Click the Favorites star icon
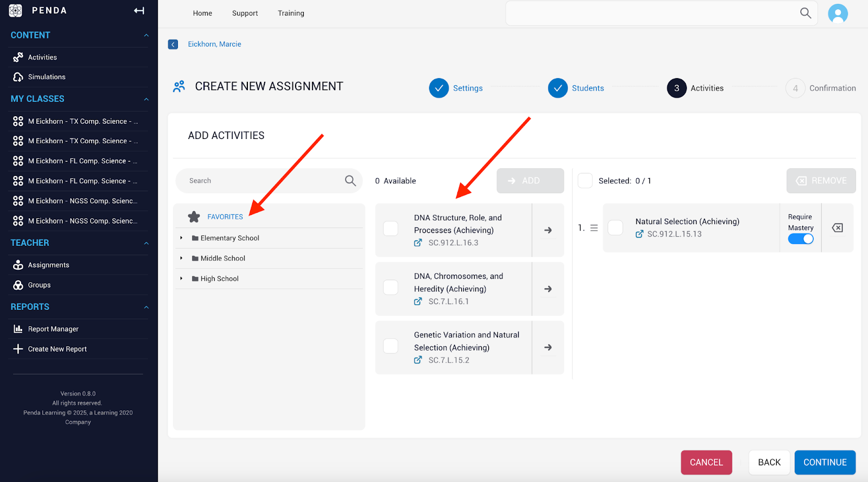The image size is (868, 482). (194, 217)
